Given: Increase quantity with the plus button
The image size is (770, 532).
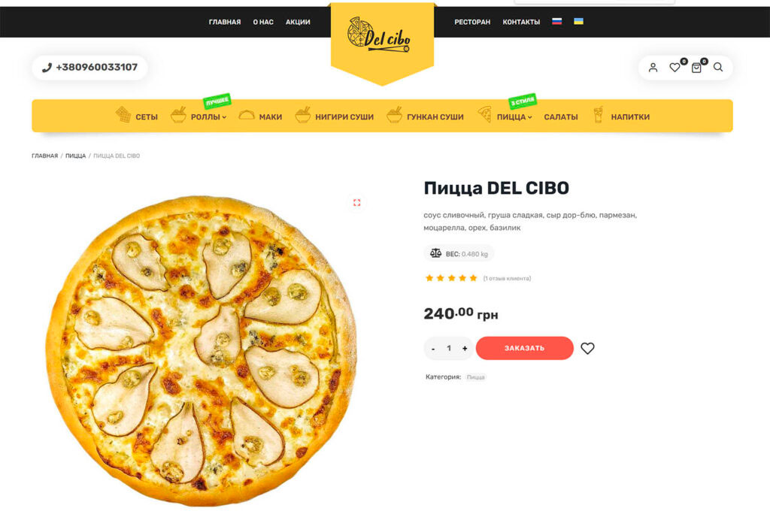Looking at the screenshot, I should (465, 349).
